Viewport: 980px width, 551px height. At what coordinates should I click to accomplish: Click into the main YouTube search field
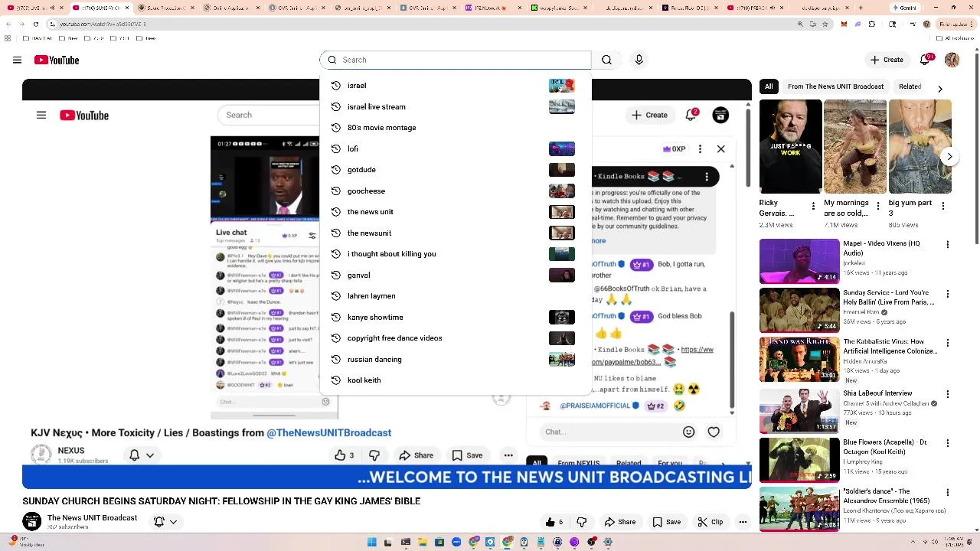[x=456, y=60]
